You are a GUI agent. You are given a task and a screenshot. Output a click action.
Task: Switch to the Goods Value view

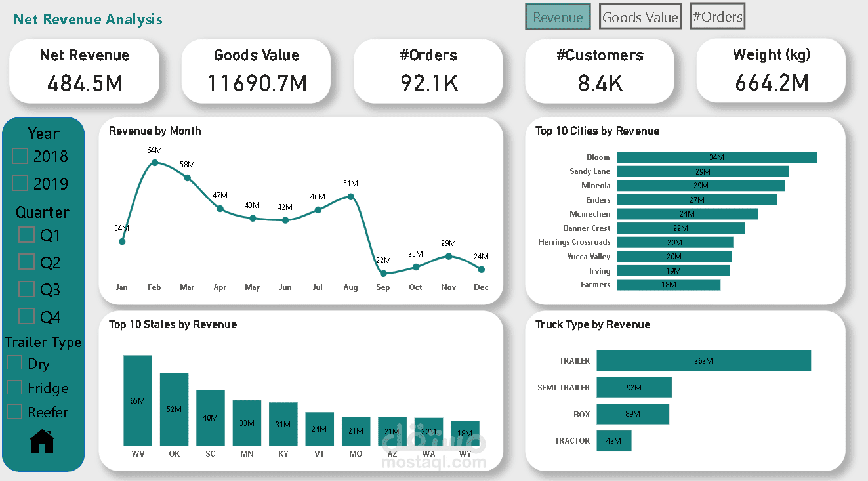pyautogui.click(x=640, y=16)
